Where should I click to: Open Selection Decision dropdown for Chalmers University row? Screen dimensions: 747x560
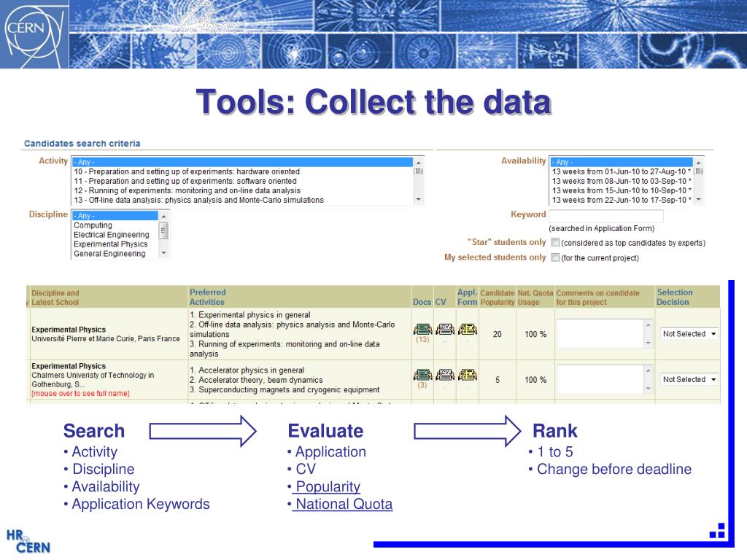point(689,379)
